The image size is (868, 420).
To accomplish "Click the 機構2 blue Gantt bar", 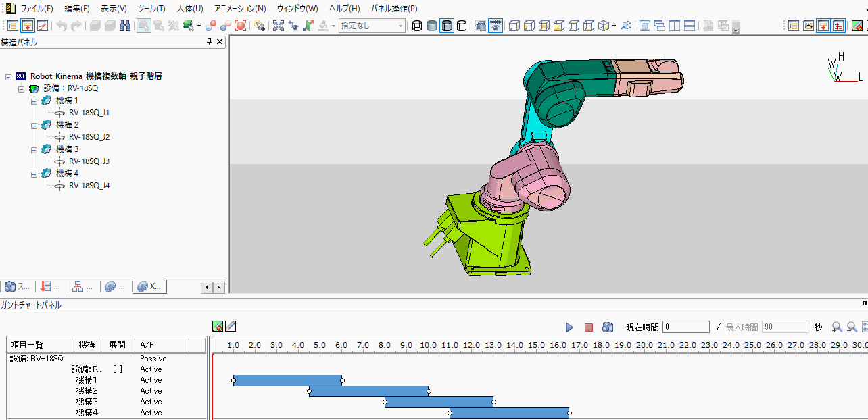I will tap(368, 391).
